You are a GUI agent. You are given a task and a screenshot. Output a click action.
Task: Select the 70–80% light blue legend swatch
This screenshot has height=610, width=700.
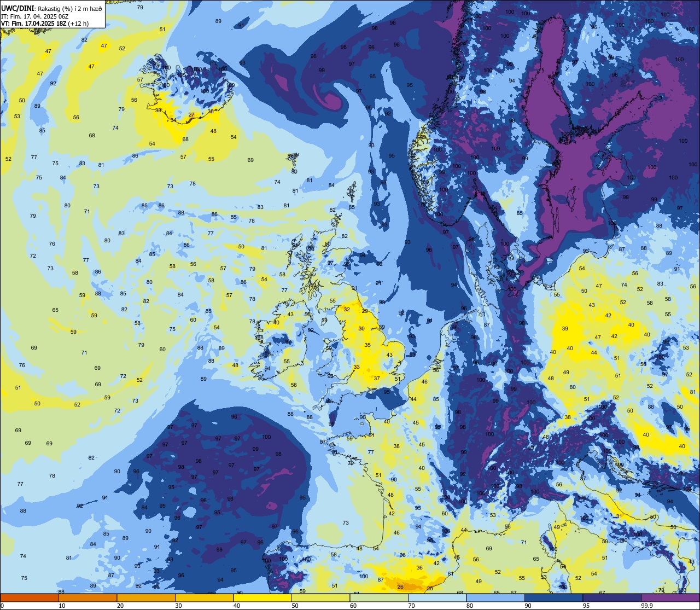(437, 597)
